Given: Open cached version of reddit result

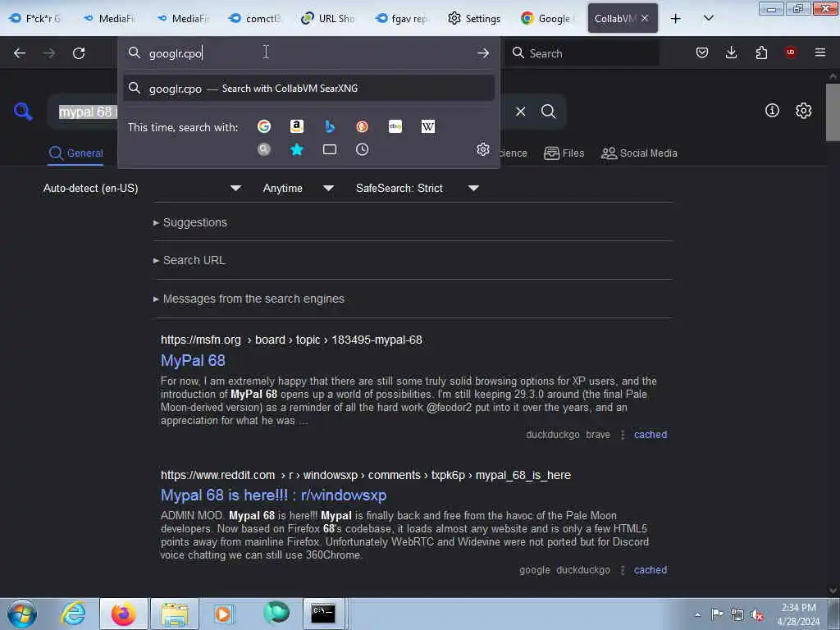Looking at the screenshot, I should (x=651, y=570).
